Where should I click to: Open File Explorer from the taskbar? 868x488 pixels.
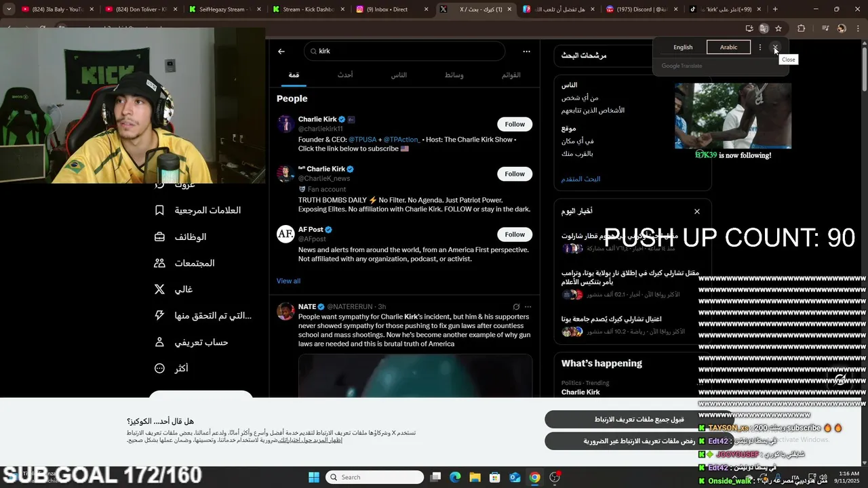click(475, 477)
